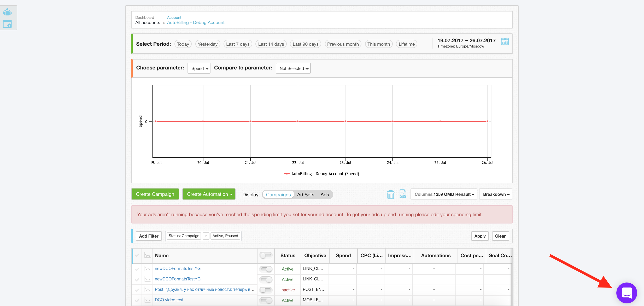The image size is (644, 306).
Task: Select the Last 14 days period
Action: pyautogui.click(x=271, y=44)
